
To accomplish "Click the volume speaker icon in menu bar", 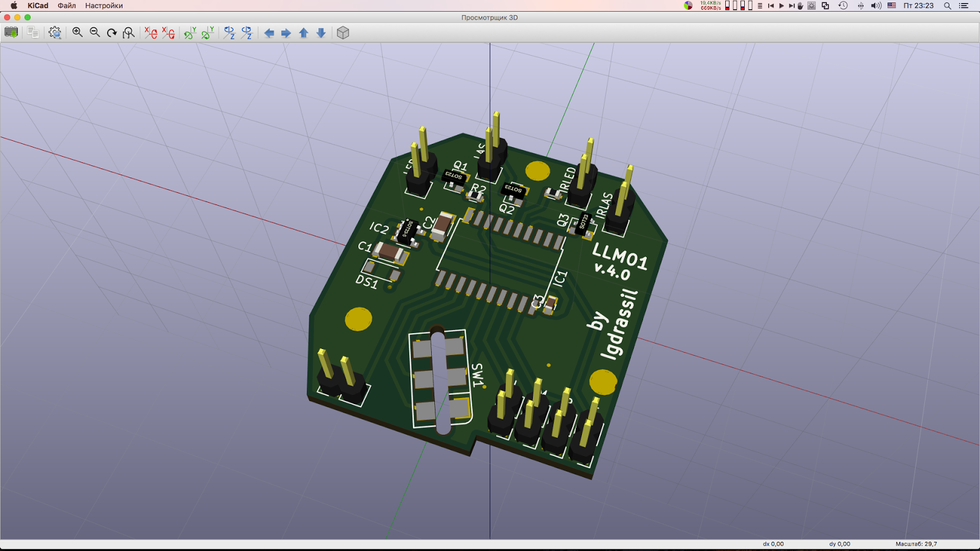I will pos(876,6).
